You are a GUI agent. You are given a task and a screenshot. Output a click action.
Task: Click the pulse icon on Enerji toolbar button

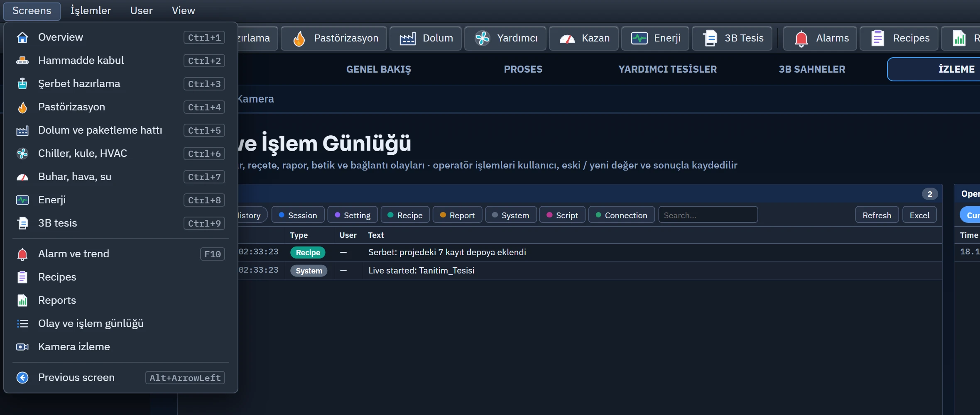pyautogui.click(x=639, y=38)
